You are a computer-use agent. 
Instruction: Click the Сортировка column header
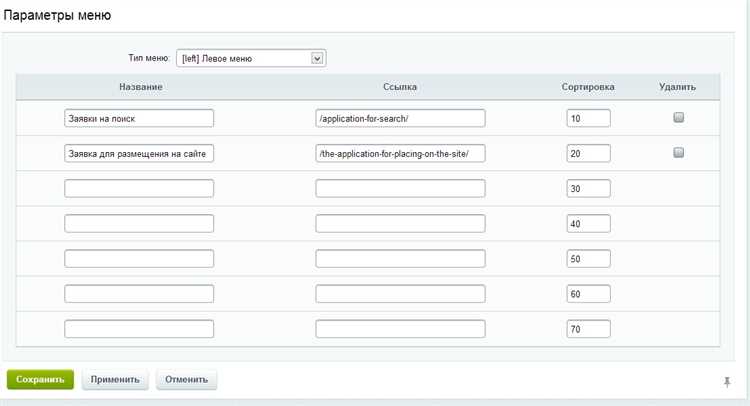(588, 87)
